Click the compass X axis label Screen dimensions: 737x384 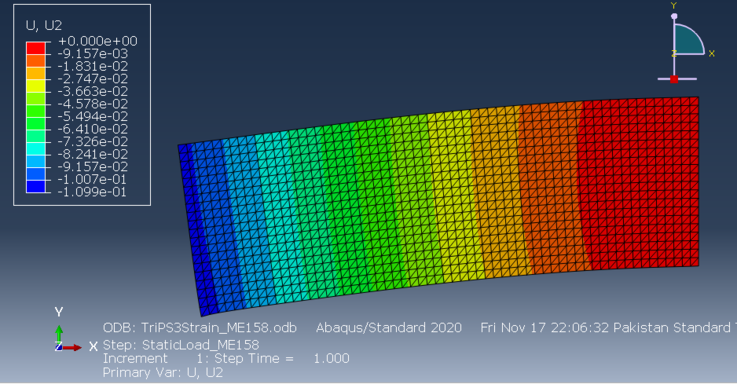[x=712, y=54]
